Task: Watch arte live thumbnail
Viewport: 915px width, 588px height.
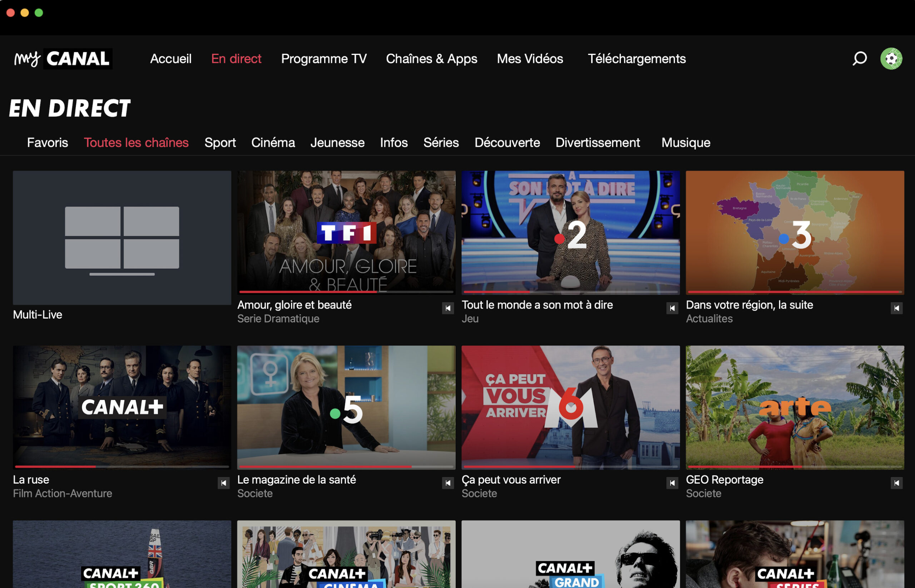Action: (x=795, y=407)
